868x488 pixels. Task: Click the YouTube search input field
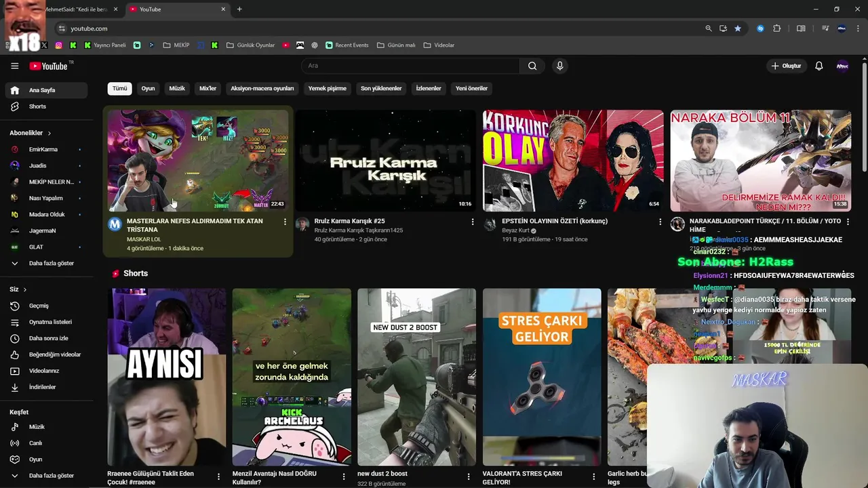[410, 66]
